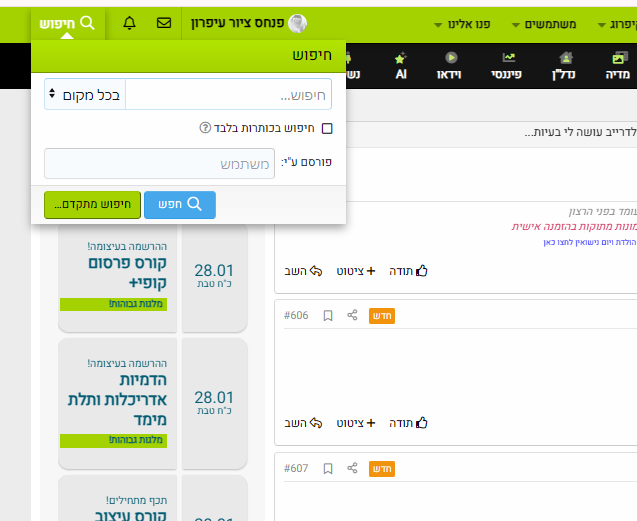This screenshot has width=637, height=521.
Task: Open the פיננסי section chart icon
Action: tap(508, 58)
